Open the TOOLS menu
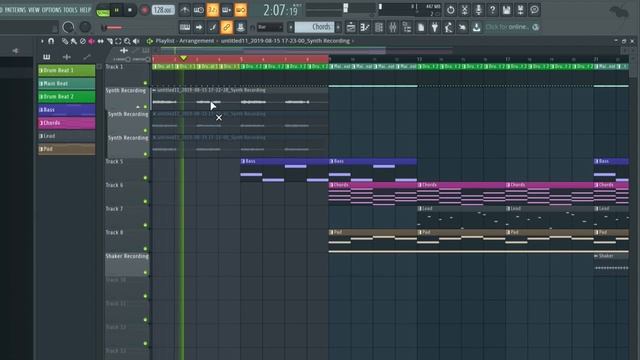Image resolution: width=640 pixels, height=360 pixels. point(70,10)
